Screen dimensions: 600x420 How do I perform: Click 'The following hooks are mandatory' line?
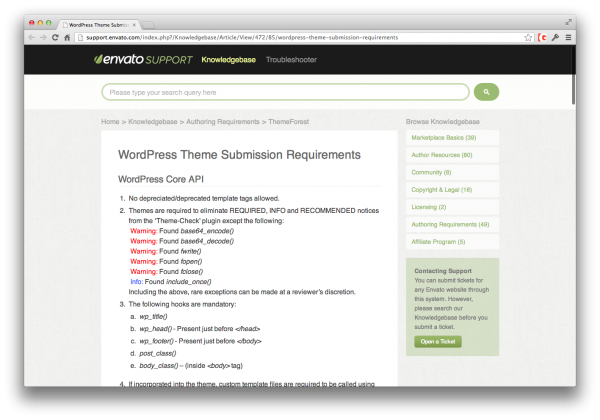coord(183,304)
